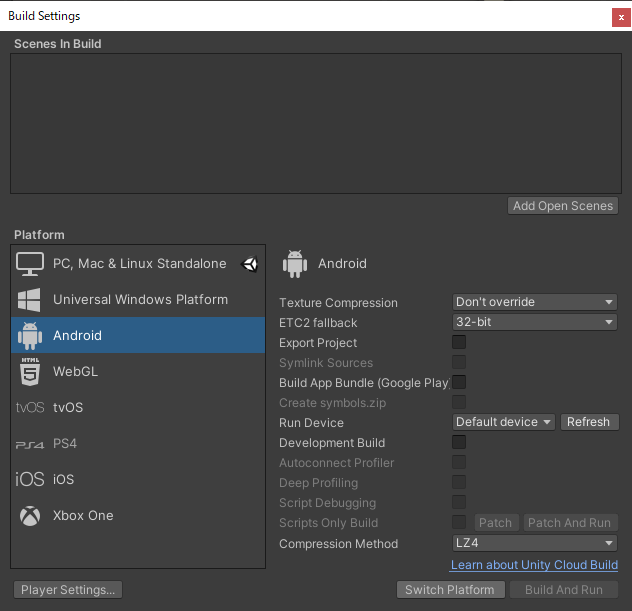Click the PS4 logo icon

[x=30, y=445]
